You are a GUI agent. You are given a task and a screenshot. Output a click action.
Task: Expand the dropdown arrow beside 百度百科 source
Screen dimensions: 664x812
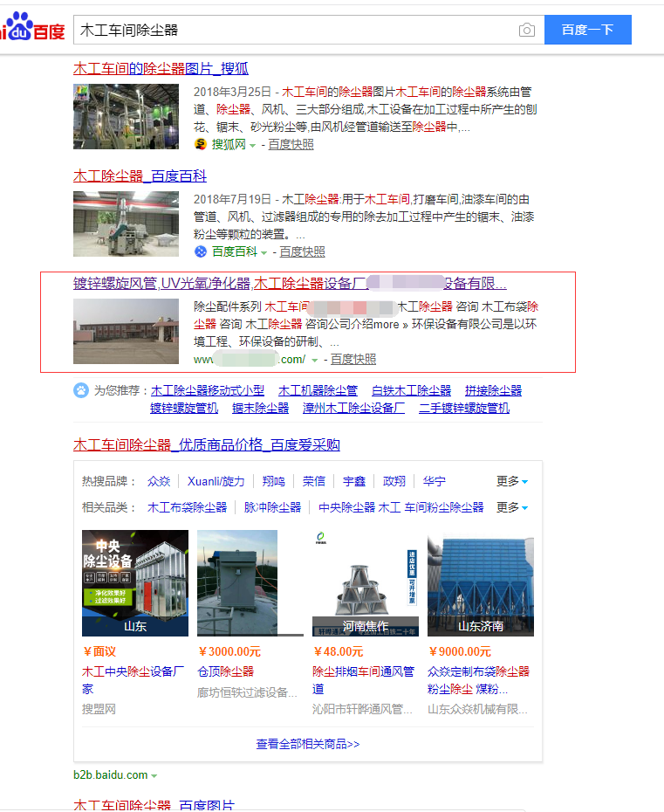click(264, 252)
